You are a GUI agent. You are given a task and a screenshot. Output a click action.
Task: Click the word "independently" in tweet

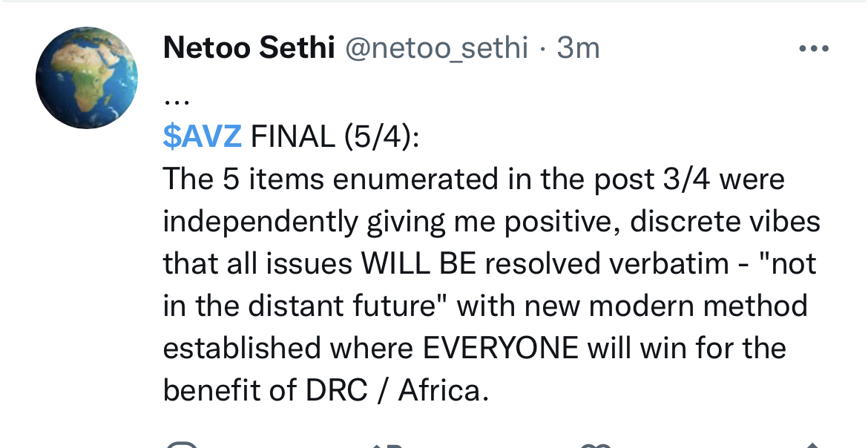click(260, 222)
